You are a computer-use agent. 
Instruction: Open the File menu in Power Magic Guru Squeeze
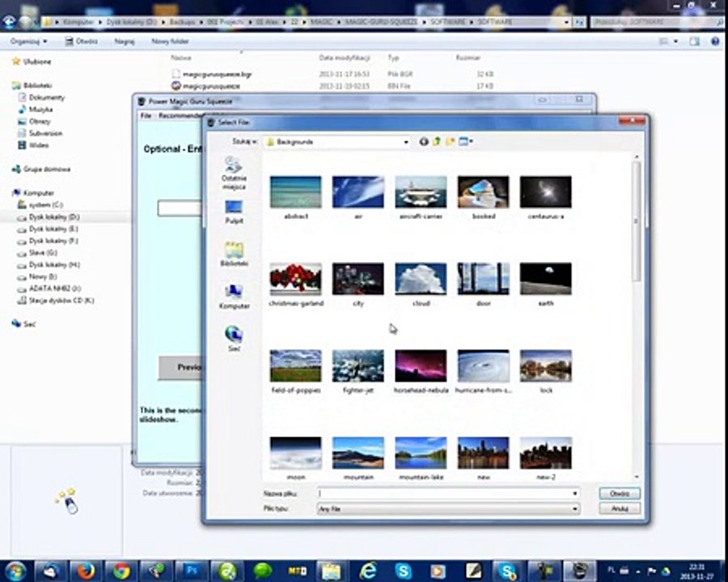tap(146, 116)
